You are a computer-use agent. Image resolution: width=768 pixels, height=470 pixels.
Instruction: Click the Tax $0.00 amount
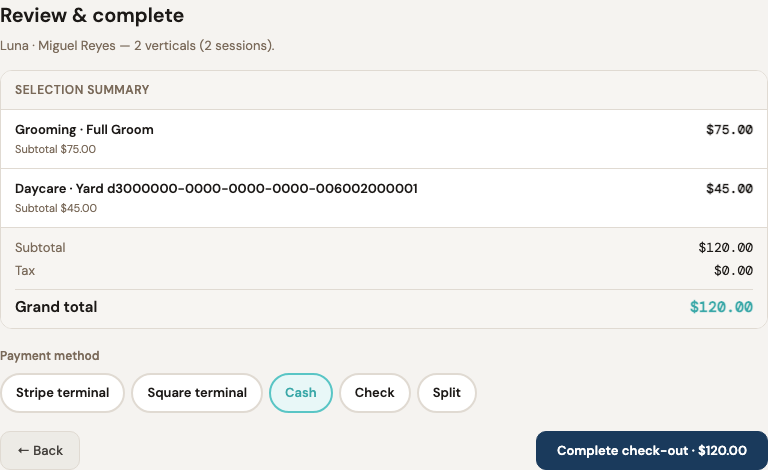(x=733, y=271)
